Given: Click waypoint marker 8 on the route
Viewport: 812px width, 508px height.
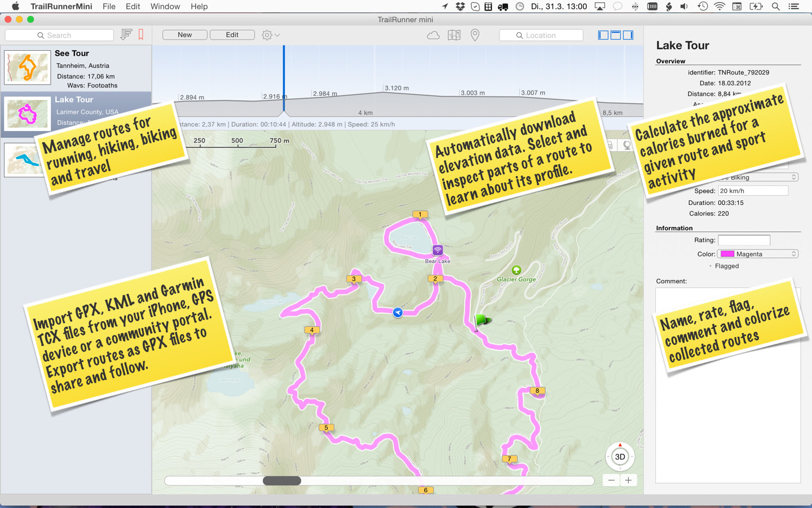Looking at the screenshot, I should [x=537, y=391].
